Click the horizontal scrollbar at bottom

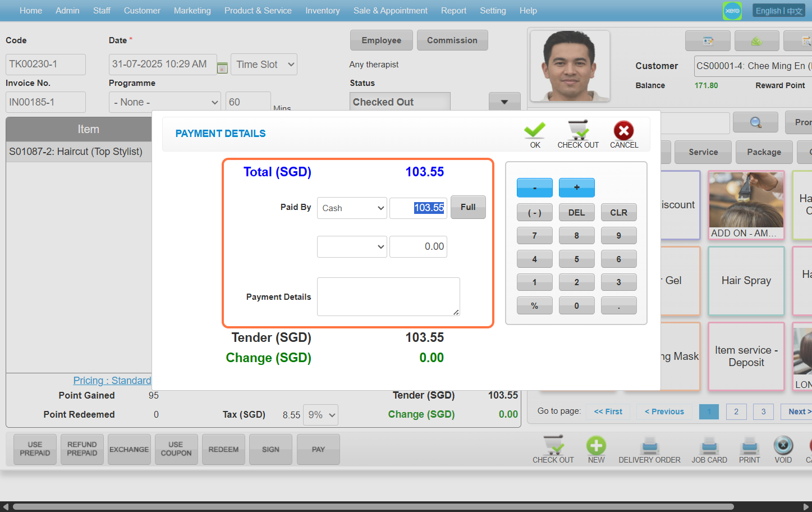coord(404,506)
